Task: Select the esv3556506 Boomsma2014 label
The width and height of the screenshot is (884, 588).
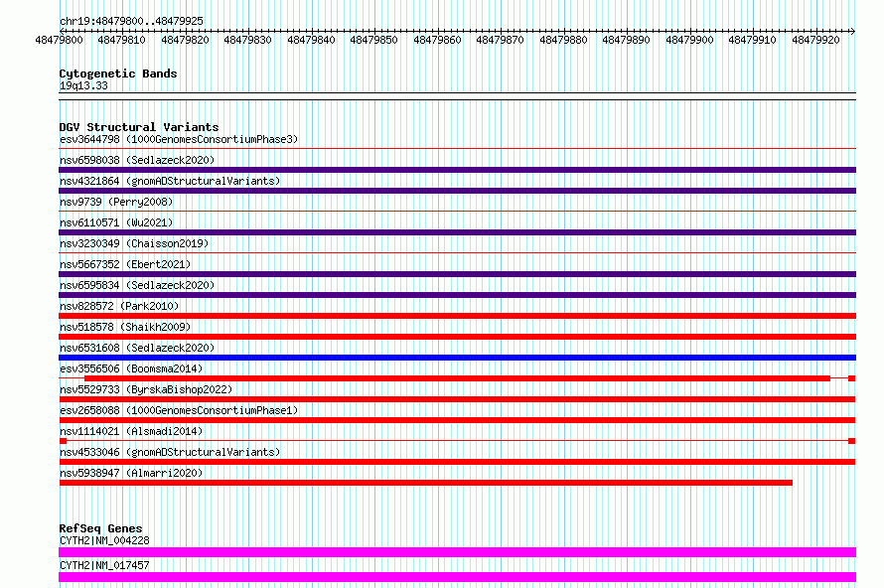Action: click(x=131, y=368)
